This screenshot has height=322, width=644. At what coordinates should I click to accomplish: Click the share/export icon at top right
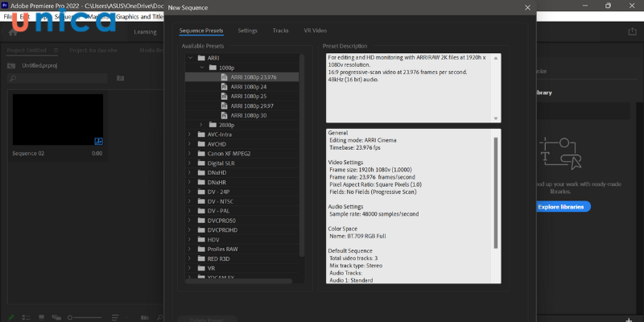pos(631,31)
